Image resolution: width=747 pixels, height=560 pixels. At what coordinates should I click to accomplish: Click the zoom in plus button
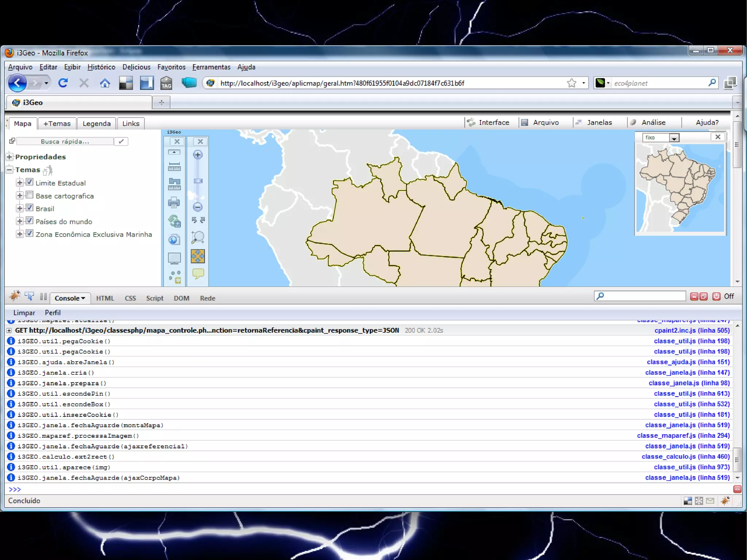click(198, 155)
